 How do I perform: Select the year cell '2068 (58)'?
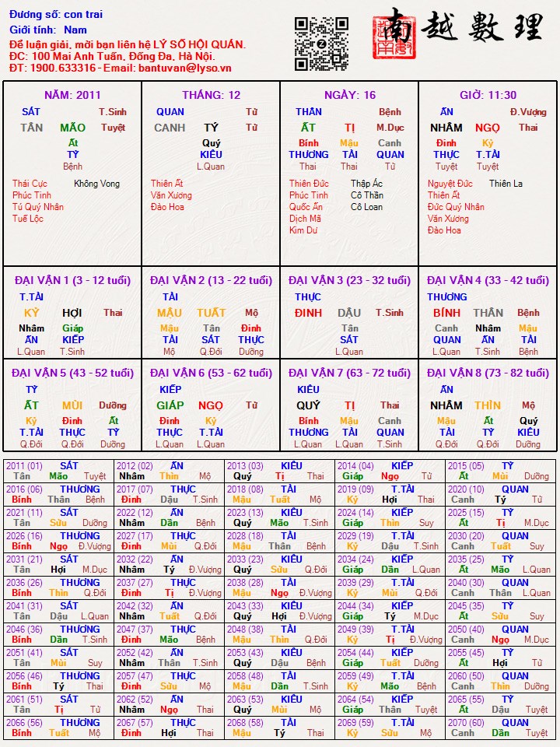click(279, 728)
